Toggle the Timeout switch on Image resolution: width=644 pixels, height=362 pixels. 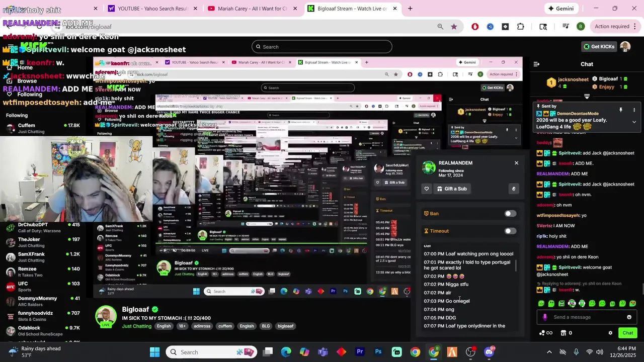pos(510,231)
